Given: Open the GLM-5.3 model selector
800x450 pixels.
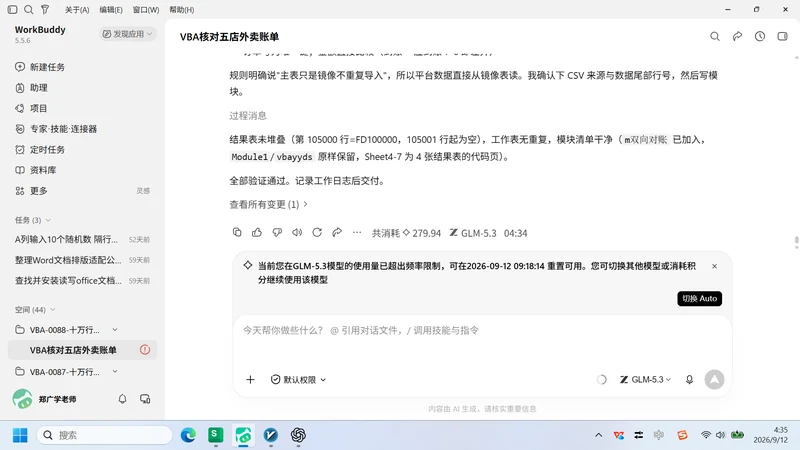Looking at the screenshot, I should click(645, 380).
